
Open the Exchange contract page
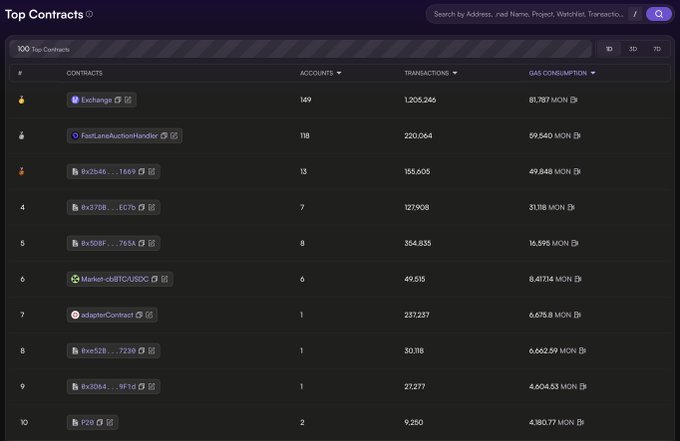[x=96, y=100]
